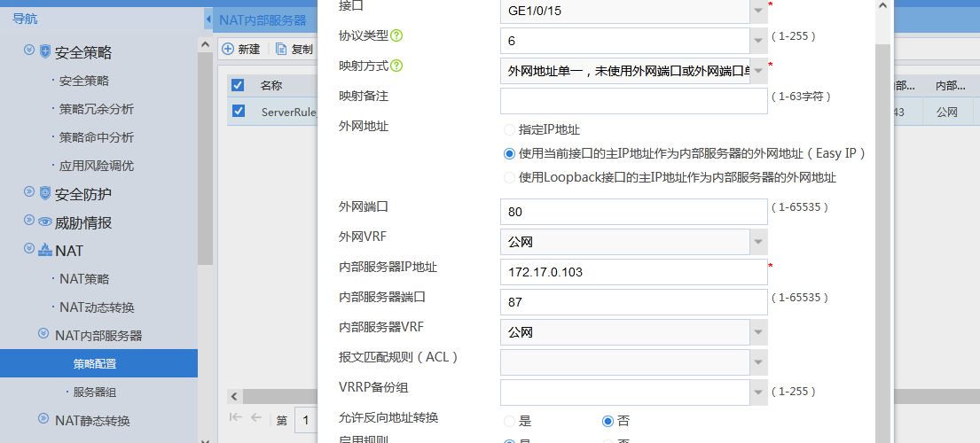Open 应用风险调优 in navigation

click(97, 166)
